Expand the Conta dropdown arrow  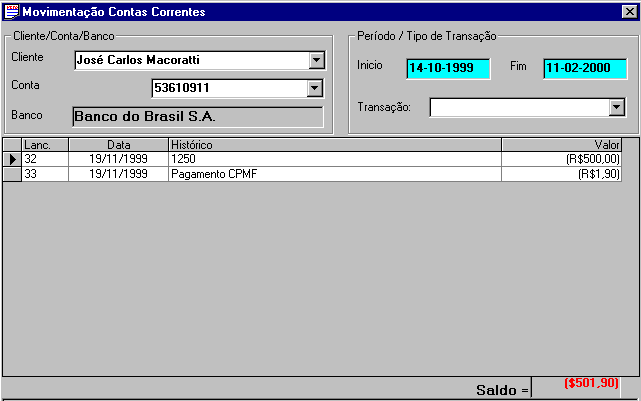tap(315, 88)
